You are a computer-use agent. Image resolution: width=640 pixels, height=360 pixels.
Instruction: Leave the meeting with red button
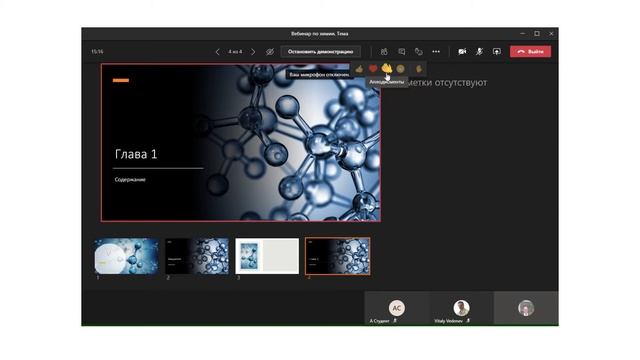coord(530,52)
